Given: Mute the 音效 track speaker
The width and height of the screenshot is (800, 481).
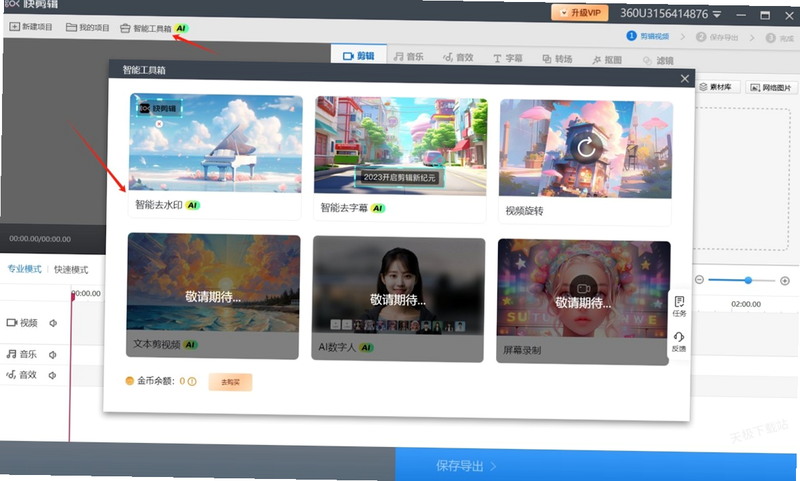Looking at the screenshot, I should [52, 375].
